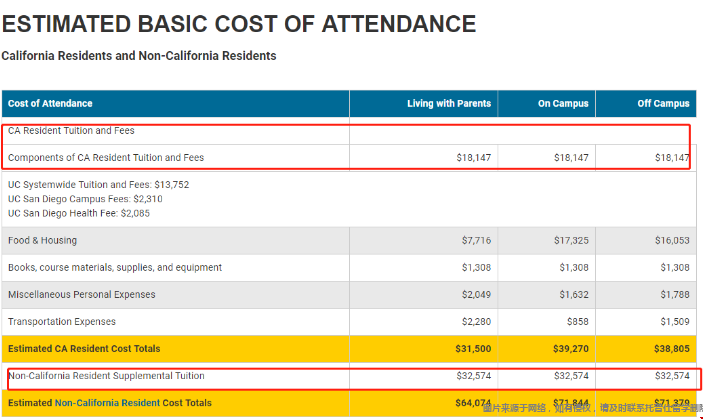Select the UC San Diego Campus Fees line

85,199
